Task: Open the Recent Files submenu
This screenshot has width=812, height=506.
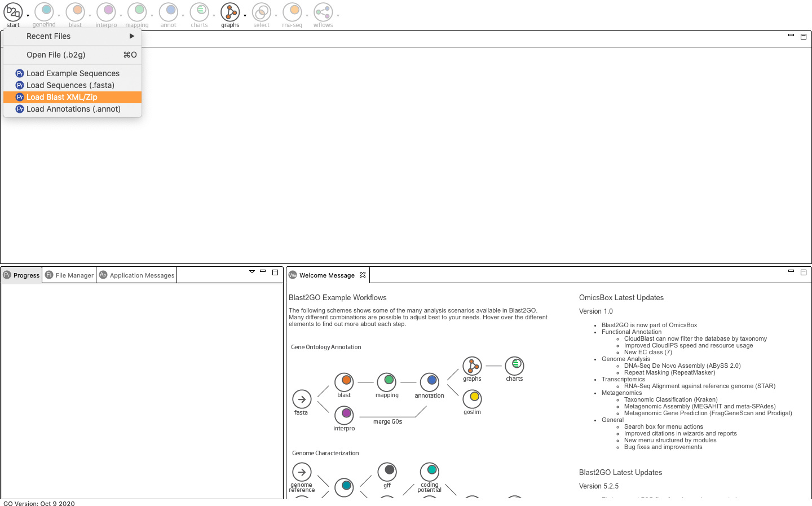Action: [72, 36]
